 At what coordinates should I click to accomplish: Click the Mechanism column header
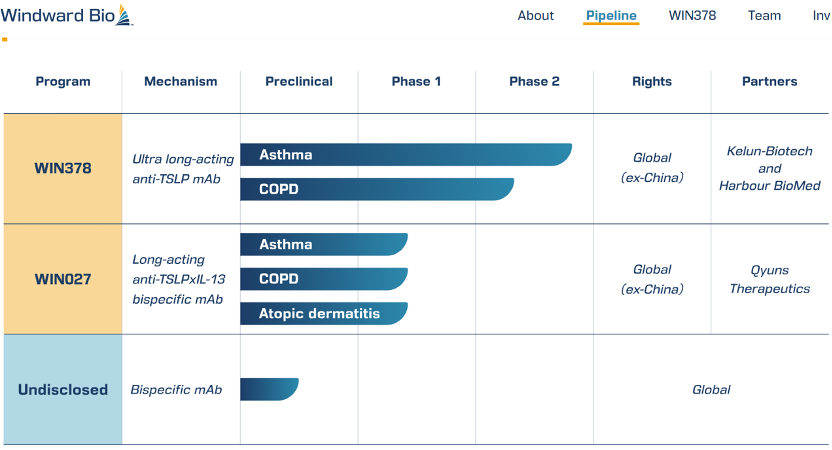point(181,81)
